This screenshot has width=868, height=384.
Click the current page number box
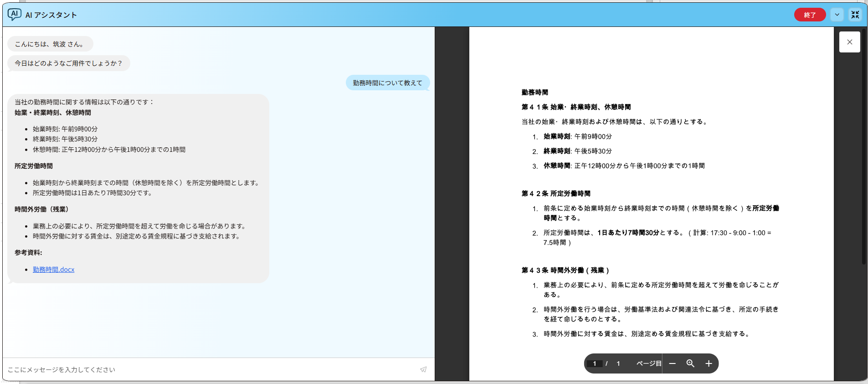[595, 363]
